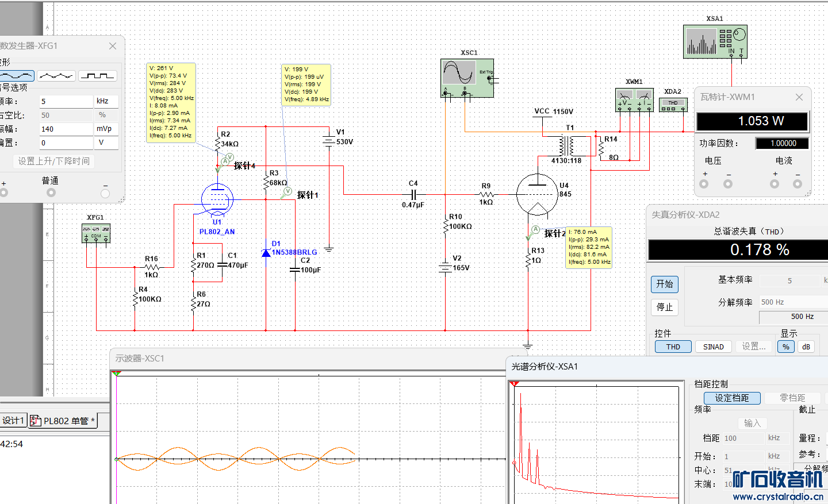Click the 设置上升/下降时间 button
The image size is (828, 504).
(53, 161)
